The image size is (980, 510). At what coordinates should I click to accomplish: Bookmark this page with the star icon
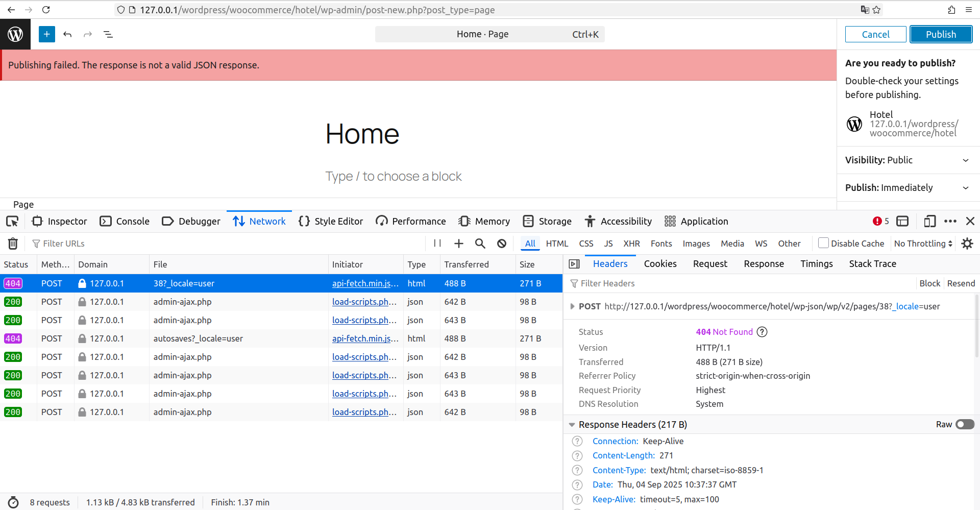tap(876, 10)
